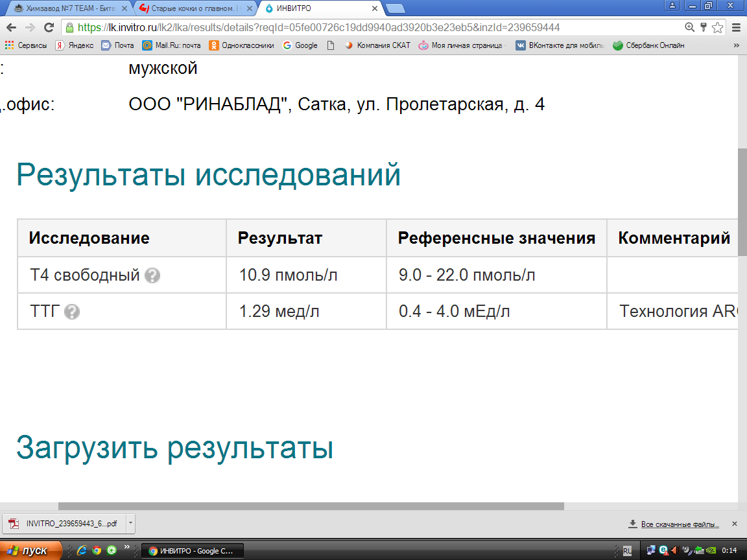
Task: Click the Результаты исследований heading
Action: coord(209,175)
